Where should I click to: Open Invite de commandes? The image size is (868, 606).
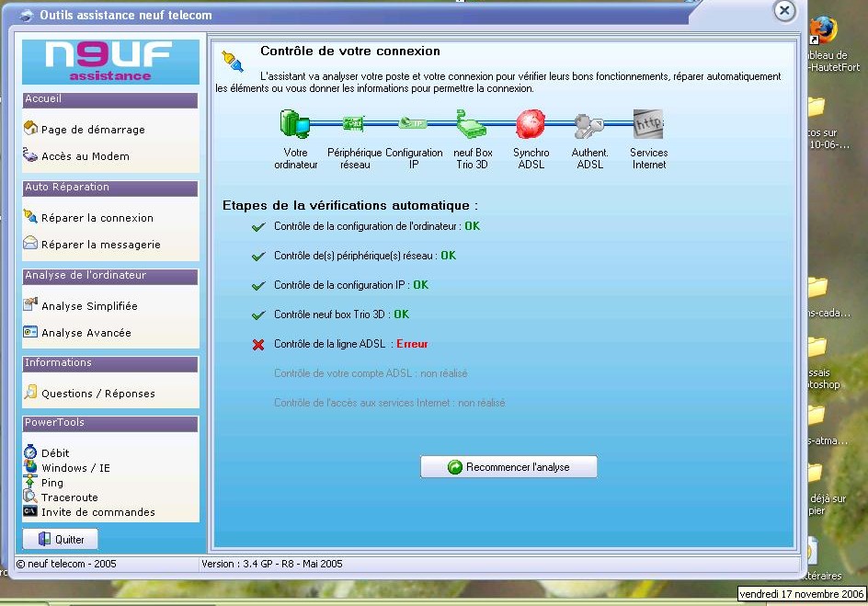coord(98,512)
